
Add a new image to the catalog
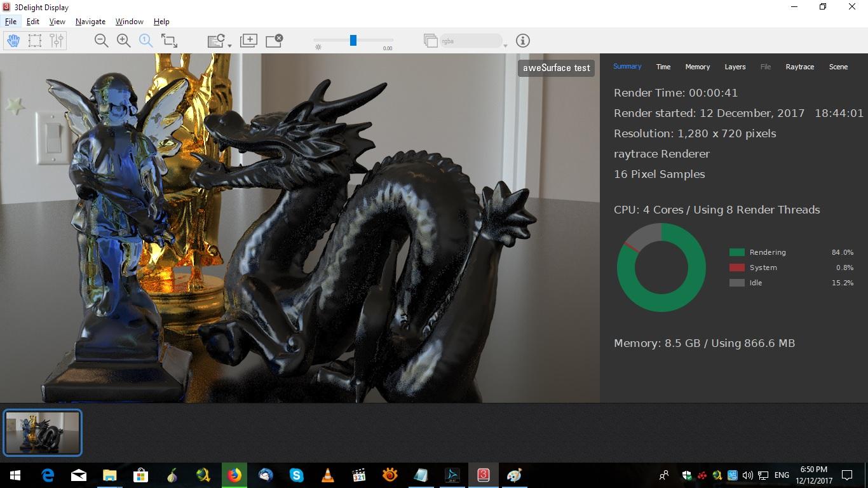click(x=248, y=41)
